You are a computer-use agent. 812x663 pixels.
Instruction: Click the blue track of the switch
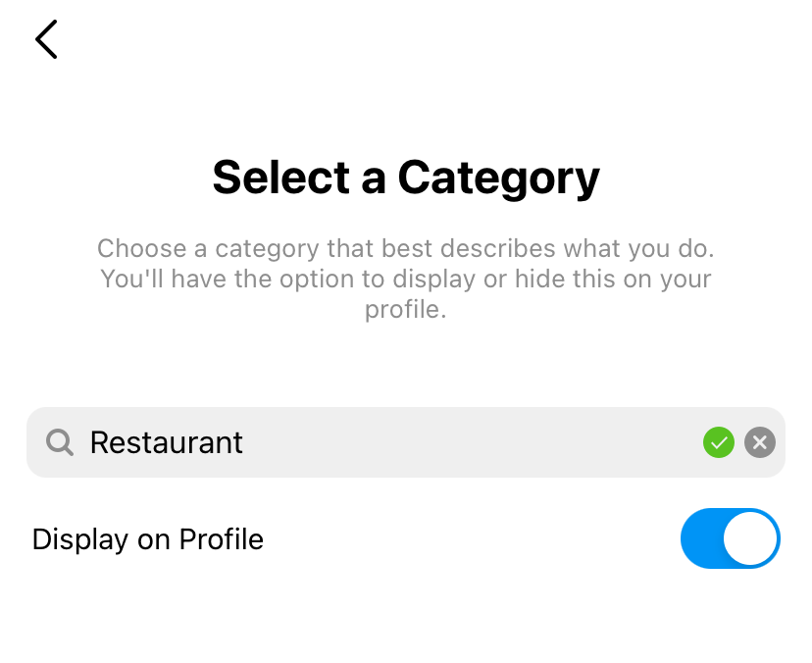(702, 538)
